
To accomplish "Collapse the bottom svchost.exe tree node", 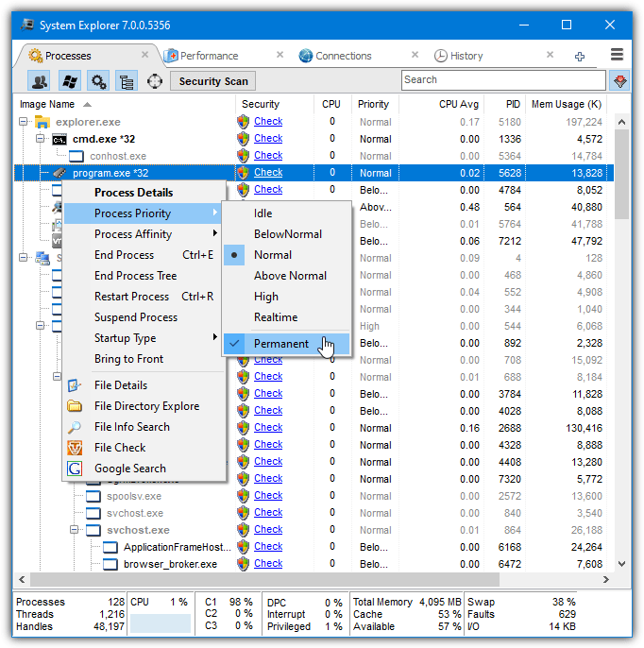I will pos(74,529).
